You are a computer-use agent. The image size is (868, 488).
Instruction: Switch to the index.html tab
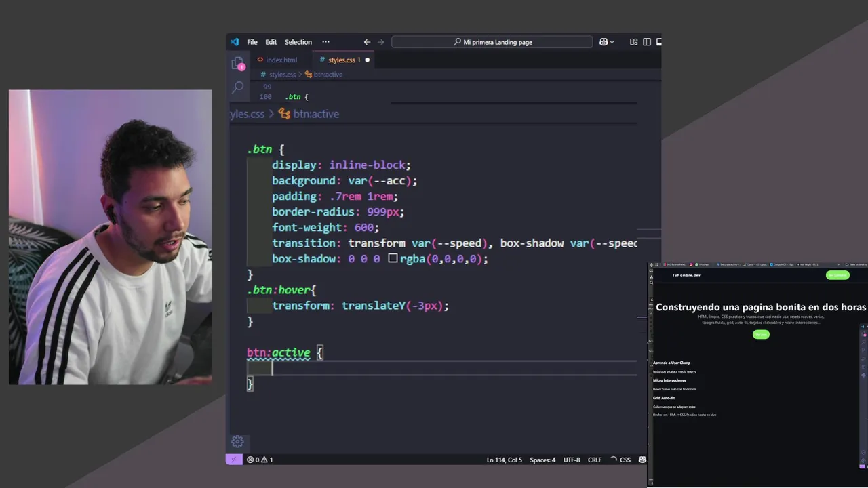(x=277, y=60)
